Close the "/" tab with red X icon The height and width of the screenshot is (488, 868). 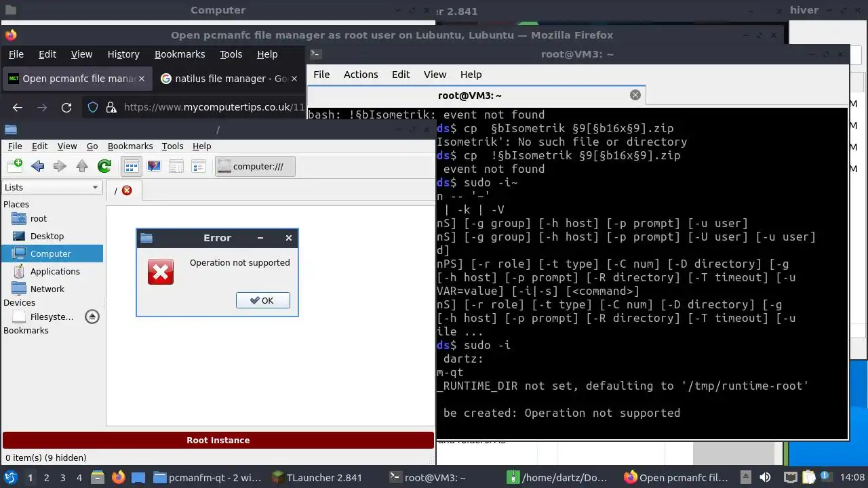click(x=127, y=190)
